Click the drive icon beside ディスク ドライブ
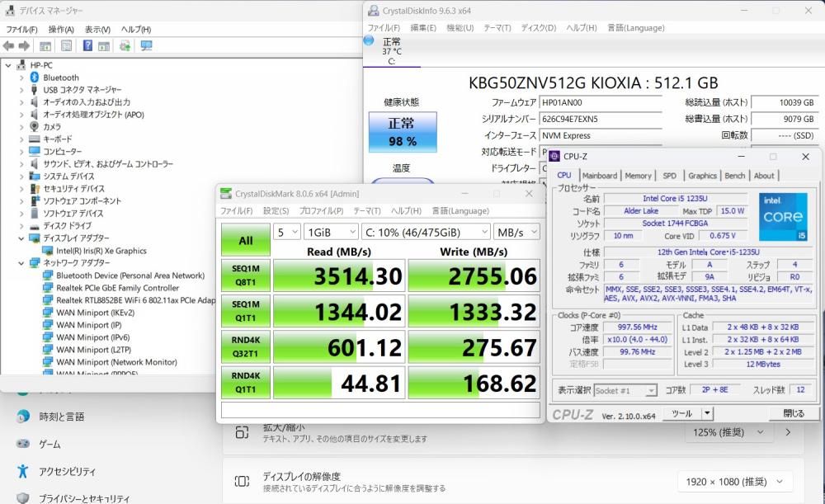The image size is (825, 504). pos(35,226)
